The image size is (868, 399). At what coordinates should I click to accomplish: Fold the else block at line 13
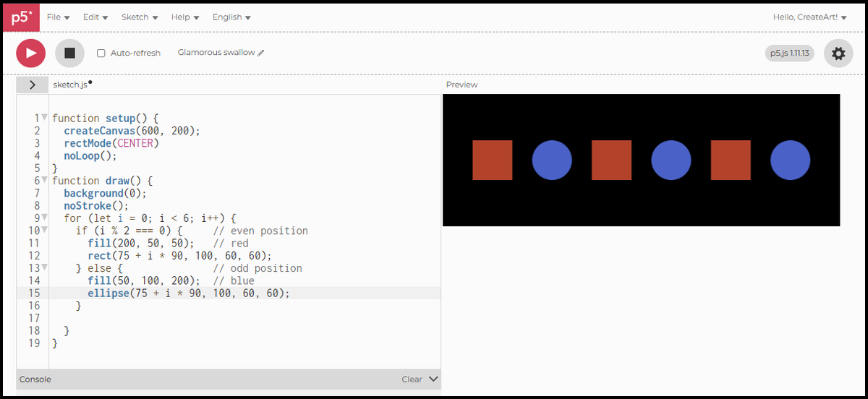click(x=44, y=268)
